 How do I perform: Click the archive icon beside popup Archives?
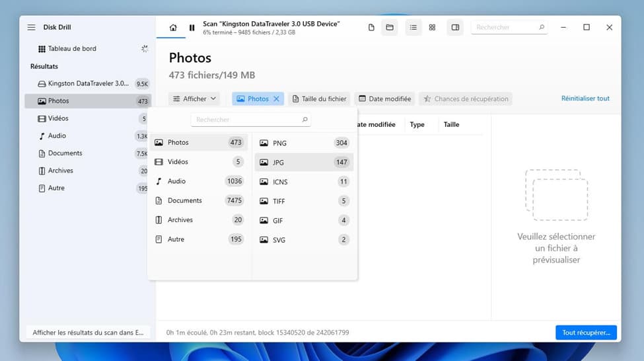[x=159, y=220]
